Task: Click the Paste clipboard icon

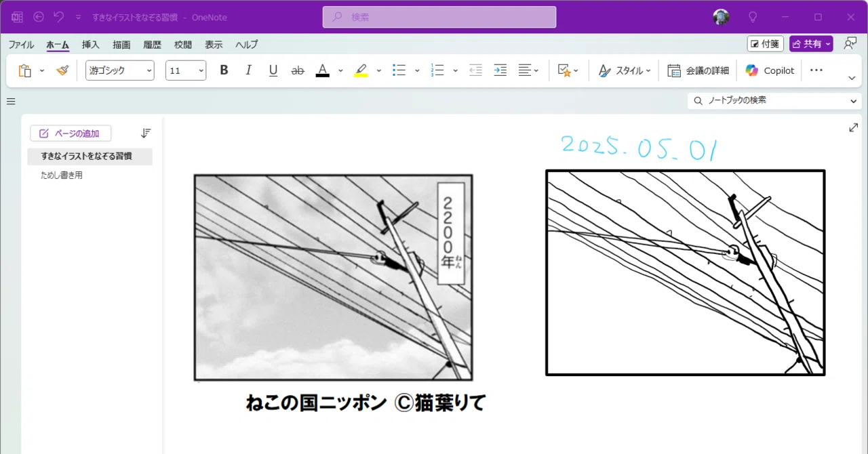Action: [x=25, y=70]
